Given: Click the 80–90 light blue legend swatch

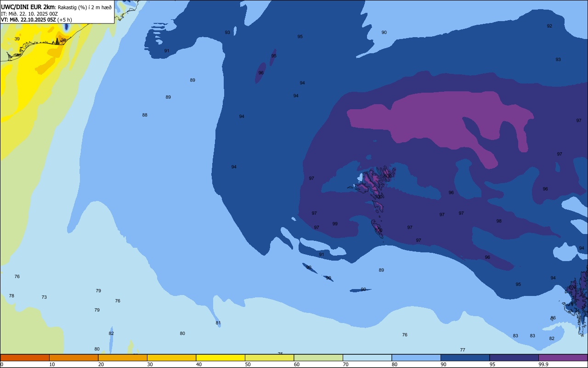Looking at the screenshot, I should point(416,357).
